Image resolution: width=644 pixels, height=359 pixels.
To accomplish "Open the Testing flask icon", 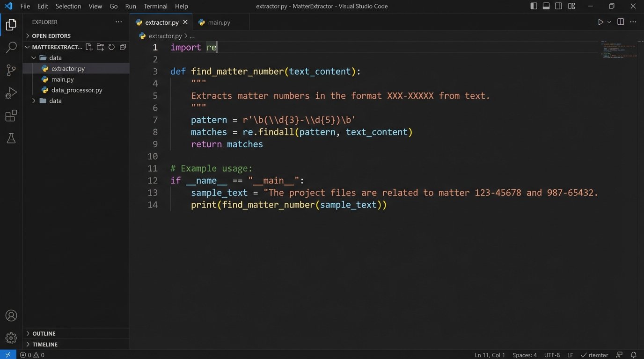I will tap(11, 138).
